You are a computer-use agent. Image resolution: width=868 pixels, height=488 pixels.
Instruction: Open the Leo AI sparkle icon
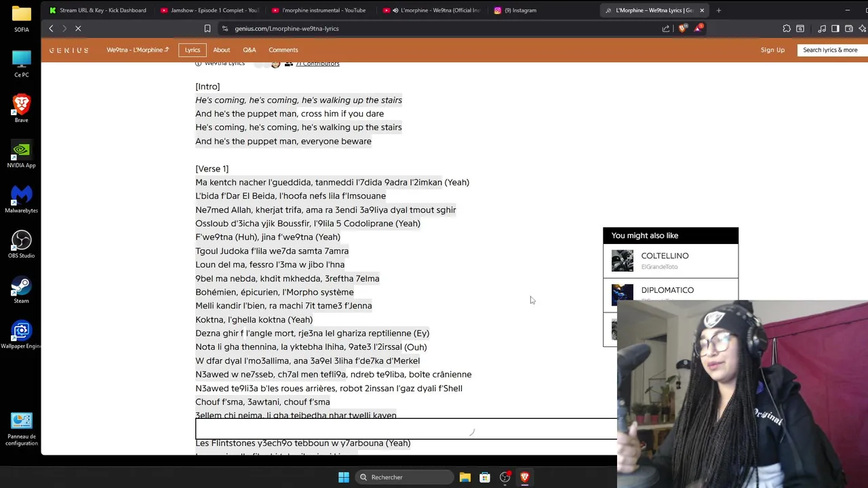point(863,28)
